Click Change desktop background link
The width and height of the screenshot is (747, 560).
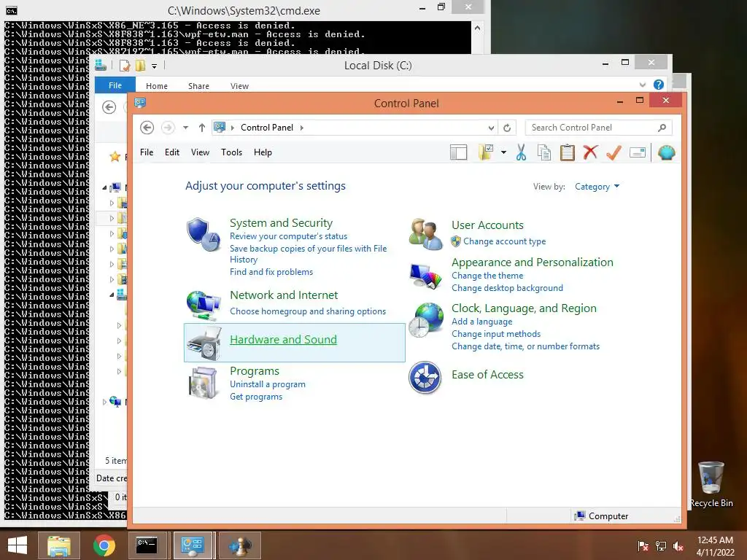[508, 288]
